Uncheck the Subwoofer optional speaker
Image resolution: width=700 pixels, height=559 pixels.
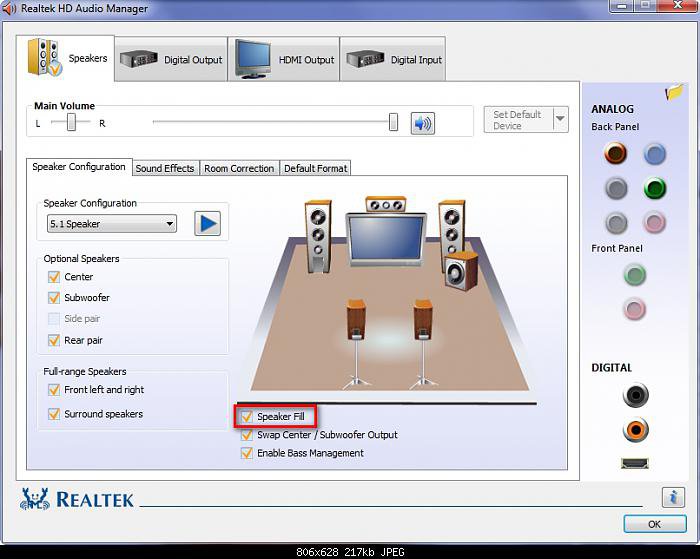(x=54, y=298)
